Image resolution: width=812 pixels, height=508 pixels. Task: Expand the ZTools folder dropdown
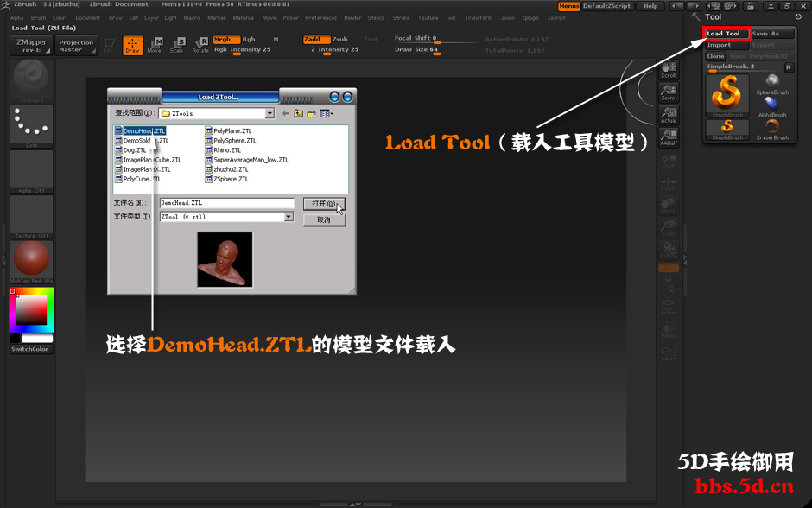click(270, 113)
